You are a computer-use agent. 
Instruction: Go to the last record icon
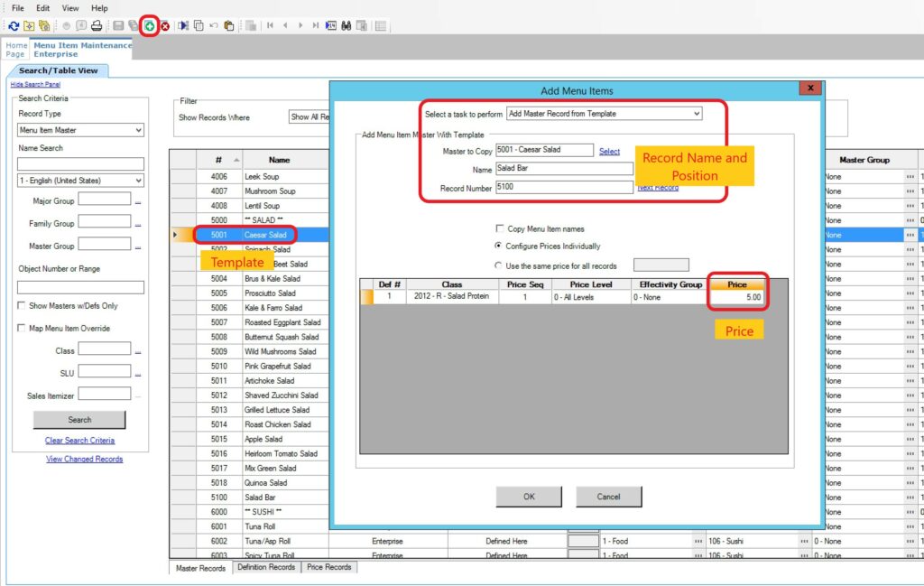click(315, 26)
